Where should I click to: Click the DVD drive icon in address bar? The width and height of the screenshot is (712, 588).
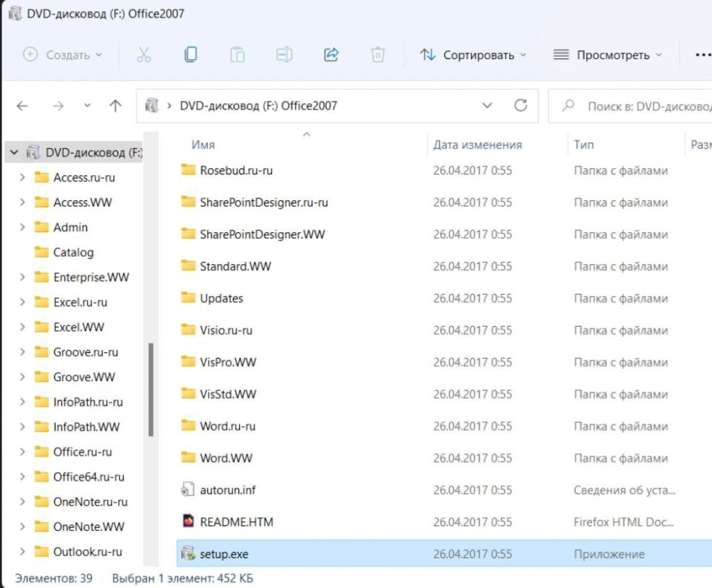pos(152,106)
